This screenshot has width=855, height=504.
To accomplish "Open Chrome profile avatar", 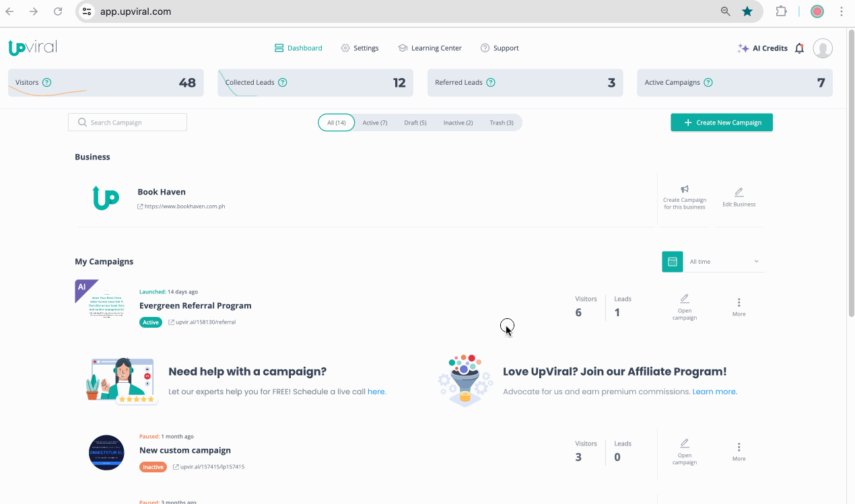I will pos(817,11).
